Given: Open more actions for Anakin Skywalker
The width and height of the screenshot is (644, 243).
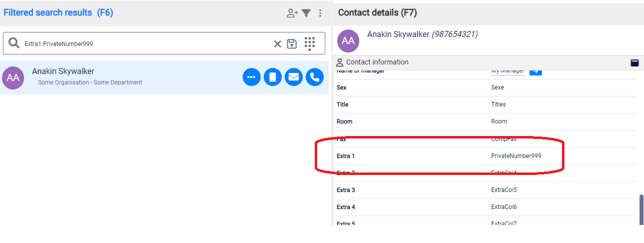Looking at the screenshot, I should click(x=251, y=77).
